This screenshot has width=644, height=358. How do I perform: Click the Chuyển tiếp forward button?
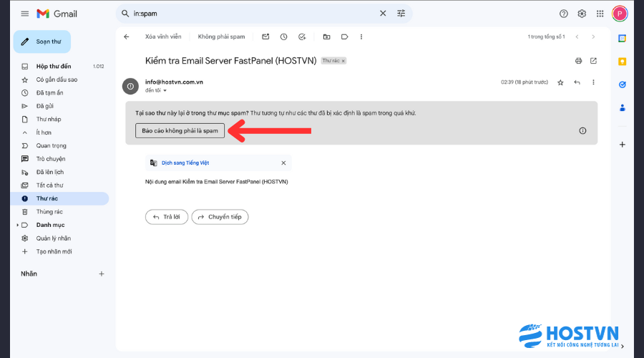(220, 217)
